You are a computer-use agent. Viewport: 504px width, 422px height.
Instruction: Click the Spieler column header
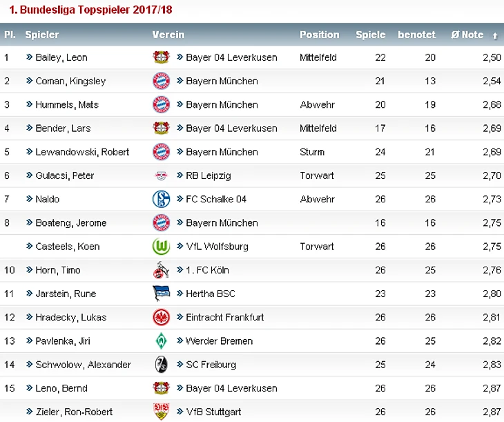42,35
